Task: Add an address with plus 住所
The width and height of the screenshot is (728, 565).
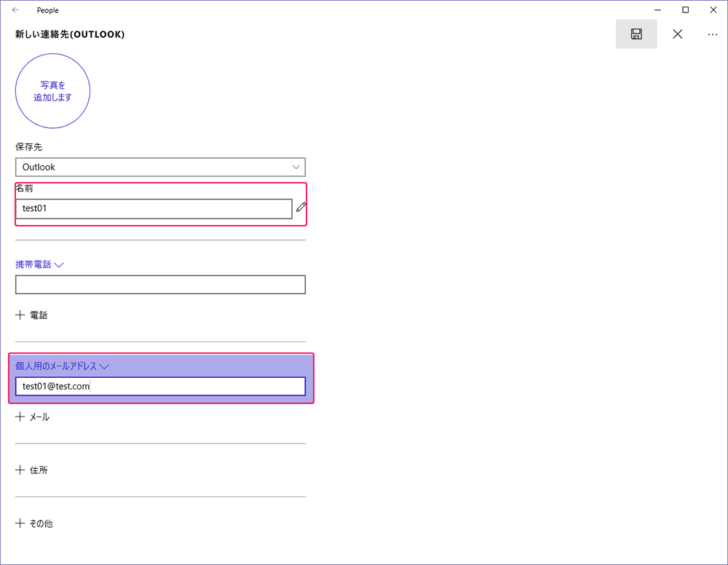Action: tap(31, 470)
